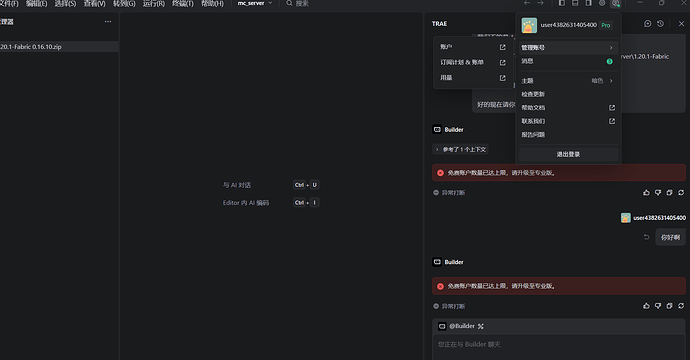Switch agent via @Builder selector
Image resolution: width=690 pixels, height=360 pixels.
pyautogui.click(x=457, y=326)
